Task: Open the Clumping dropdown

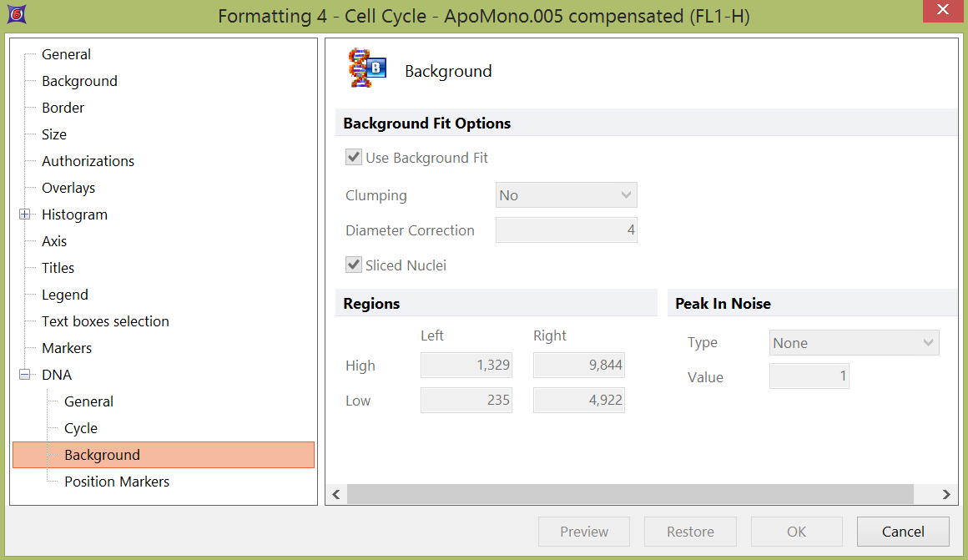Action: (x=567, y=195)
